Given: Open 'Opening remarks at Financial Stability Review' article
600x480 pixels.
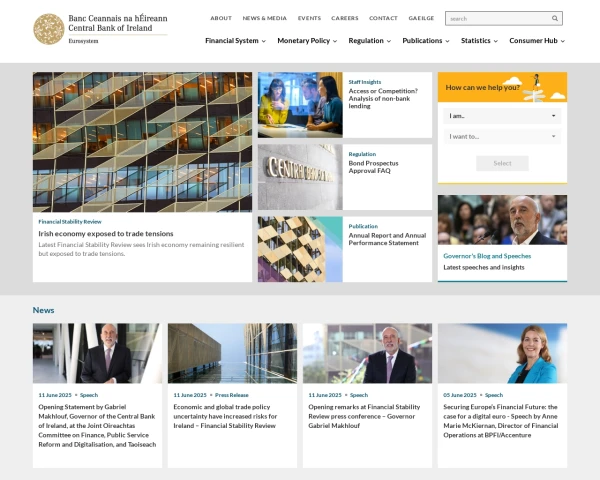Looking at the screenshot, I should point(364,416).
